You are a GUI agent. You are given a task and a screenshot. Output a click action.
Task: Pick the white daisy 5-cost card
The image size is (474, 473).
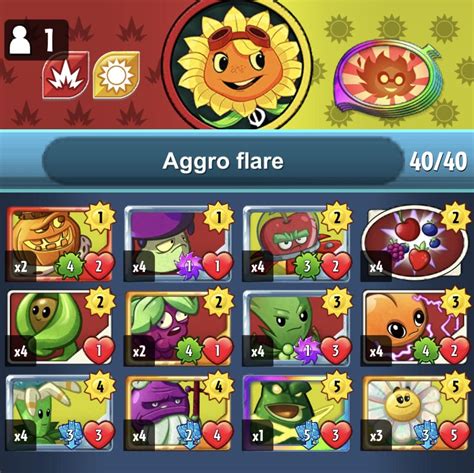coord(415,413)
